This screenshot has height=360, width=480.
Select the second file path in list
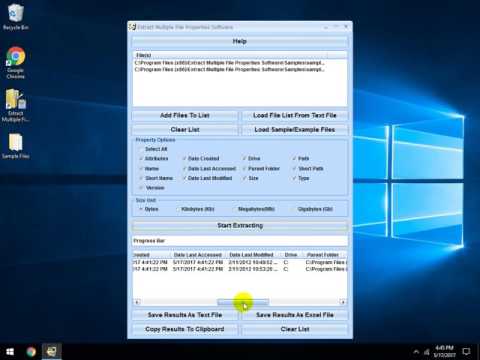(230, 70)
